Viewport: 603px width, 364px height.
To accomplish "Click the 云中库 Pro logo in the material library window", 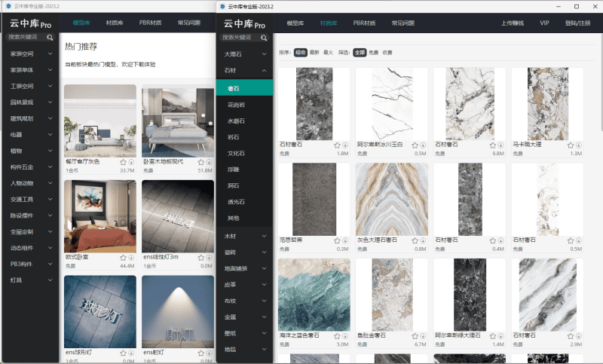I will (244, 24).
